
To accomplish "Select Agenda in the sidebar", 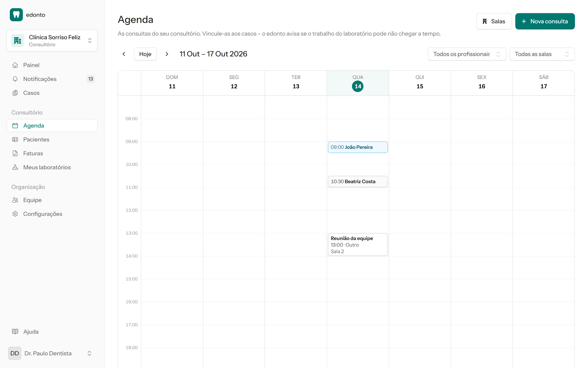I will (52, 126).
